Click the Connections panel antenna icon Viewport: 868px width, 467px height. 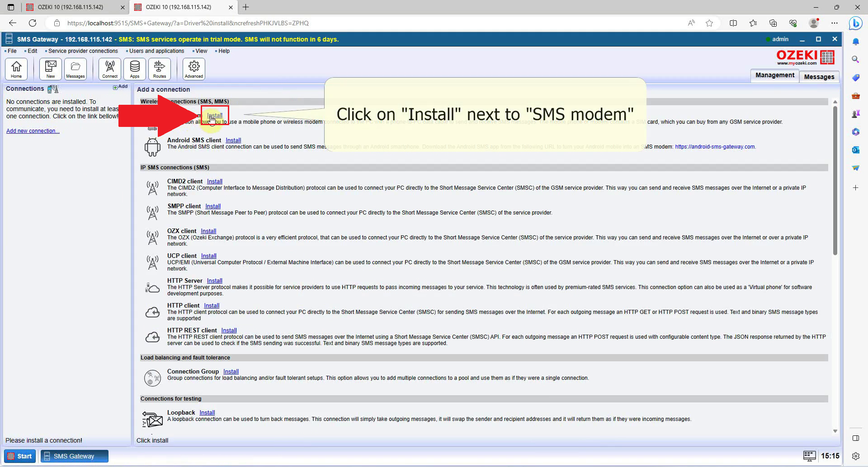tap(53, 89)
